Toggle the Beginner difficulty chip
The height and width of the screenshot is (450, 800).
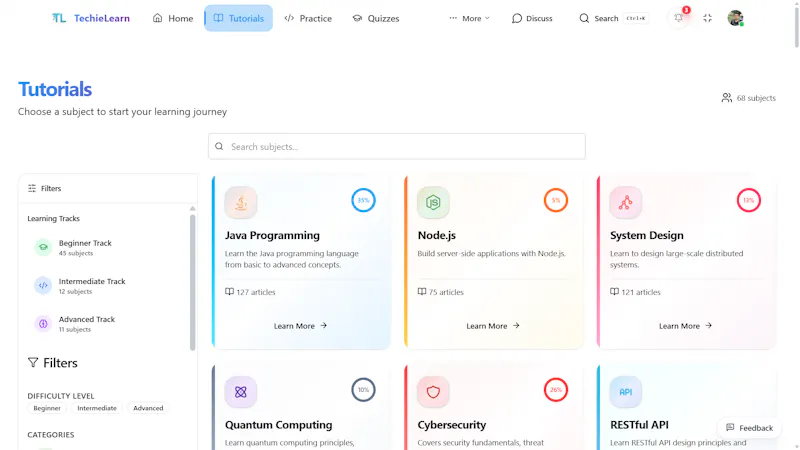click(47, 408)
